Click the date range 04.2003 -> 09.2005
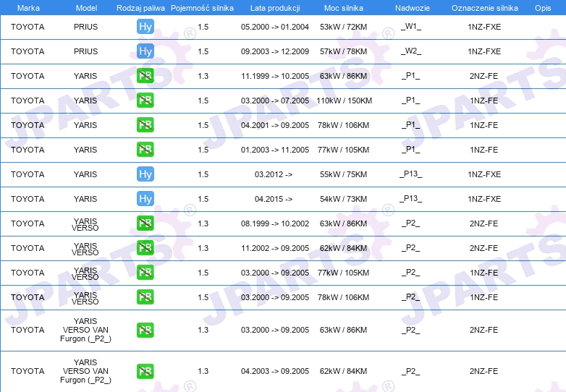 [275, 371]
